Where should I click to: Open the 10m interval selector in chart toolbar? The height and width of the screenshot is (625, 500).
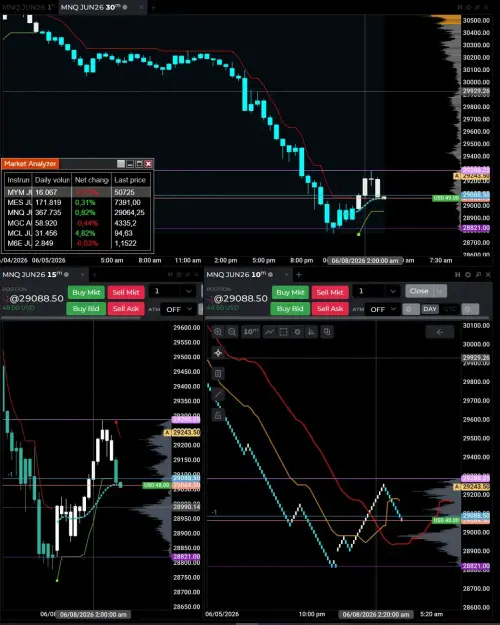pos(251,332)
